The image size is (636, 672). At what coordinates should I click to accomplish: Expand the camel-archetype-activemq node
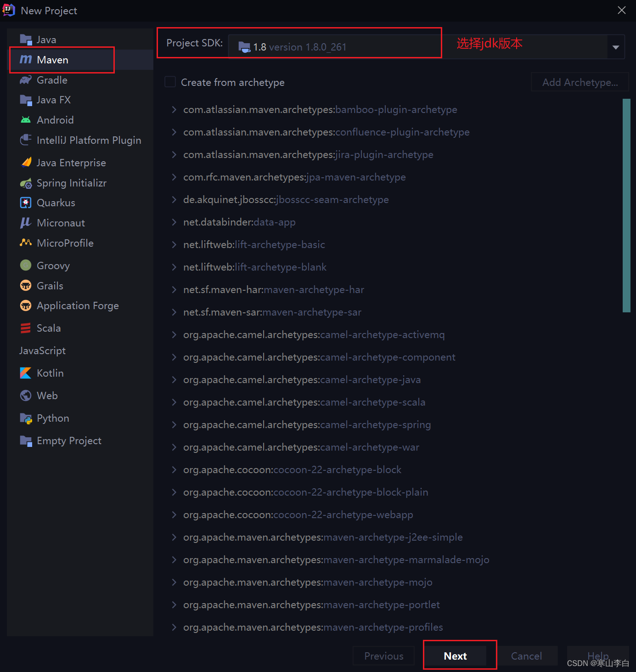(x=174, y=334)
